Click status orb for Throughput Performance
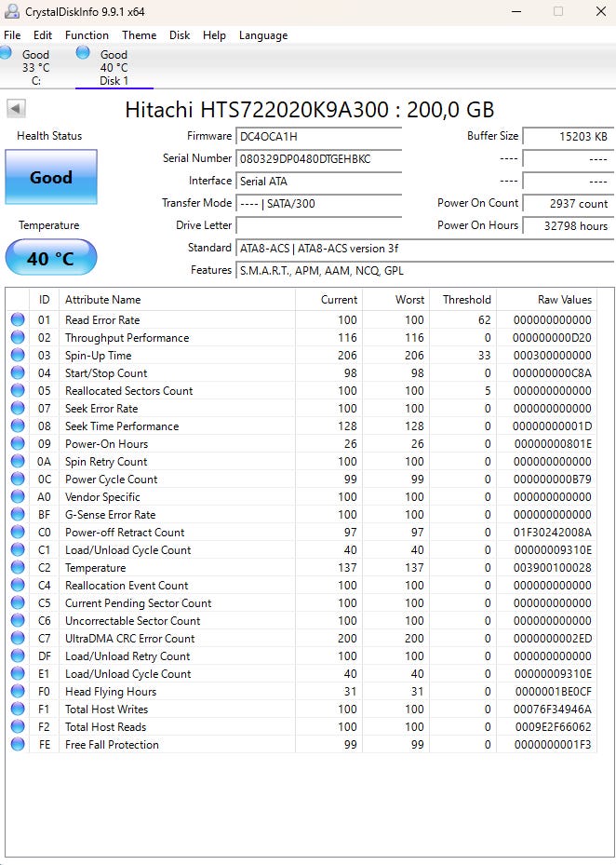The height and width of the screenshot is (865, 616). pos(18,337)
